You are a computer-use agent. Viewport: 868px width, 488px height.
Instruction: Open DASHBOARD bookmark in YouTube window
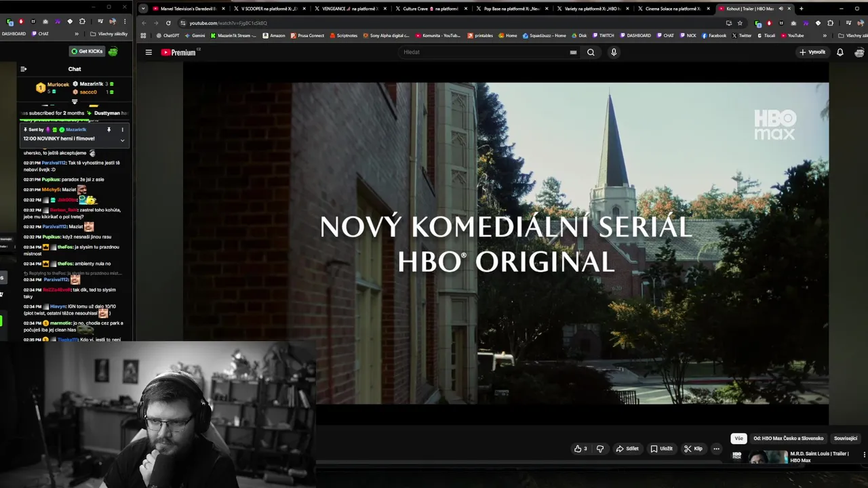(635, 36)
